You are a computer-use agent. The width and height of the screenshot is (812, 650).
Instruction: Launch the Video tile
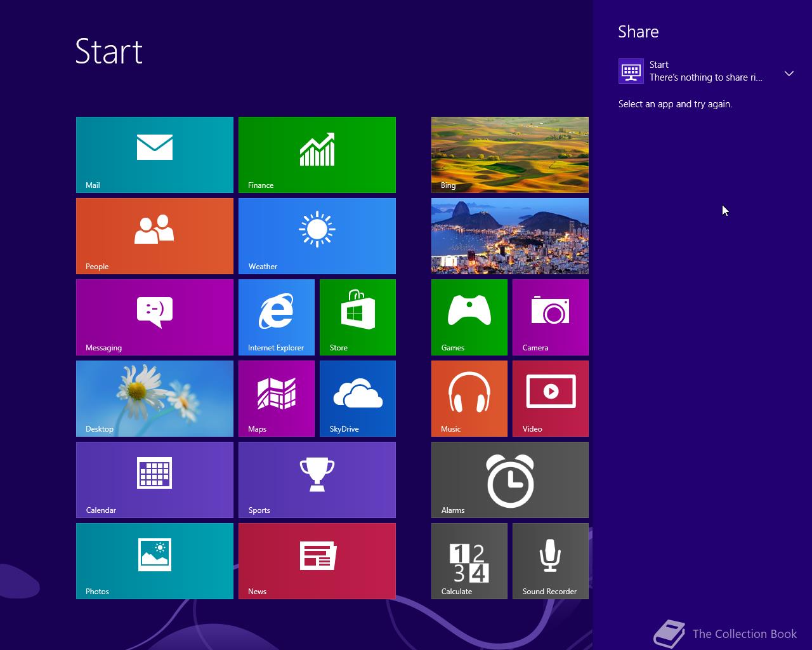pos(551,399)
